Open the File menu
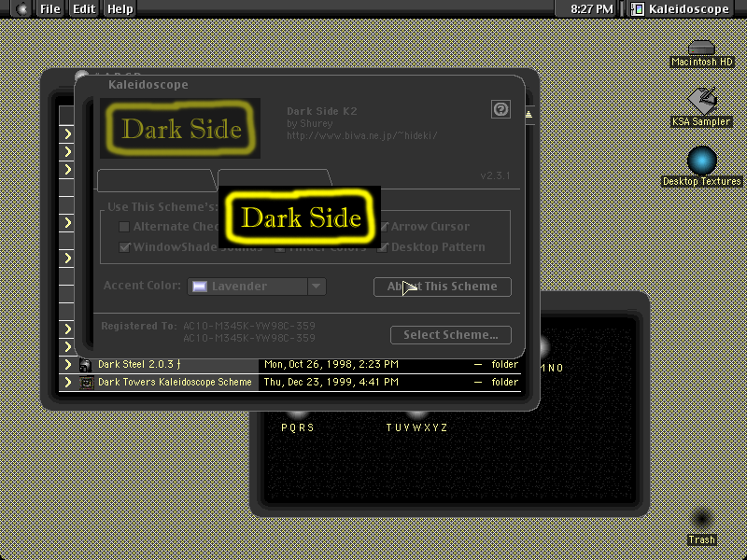Viewport: 747px width, 560px height. coord(50,9)
